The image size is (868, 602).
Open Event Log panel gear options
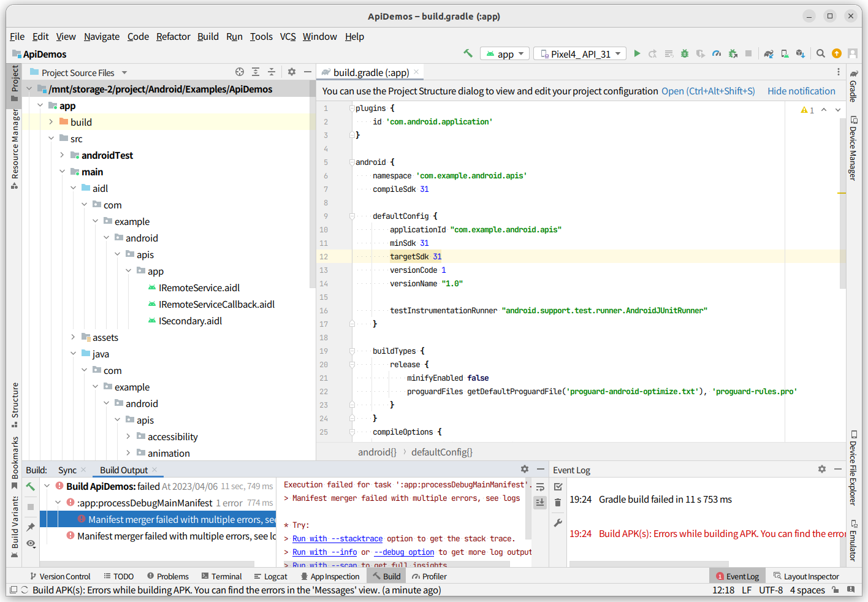822,469
